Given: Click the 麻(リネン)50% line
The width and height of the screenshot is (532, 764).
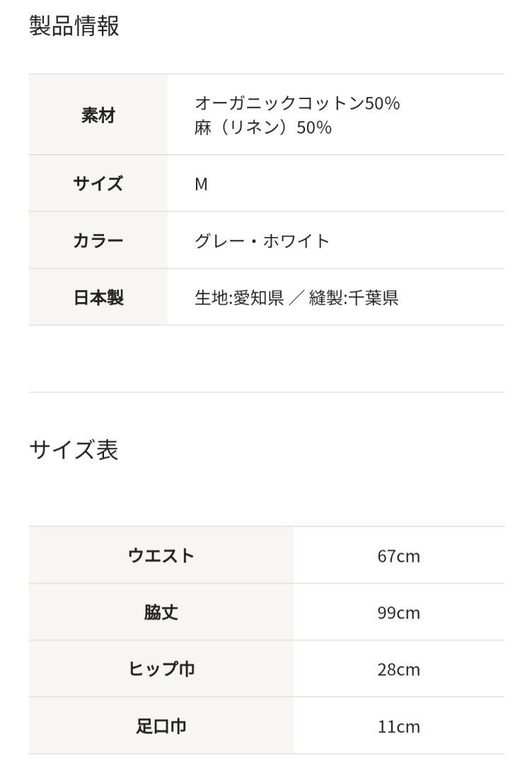Looking at the screenshot, I should click(263, 127).
